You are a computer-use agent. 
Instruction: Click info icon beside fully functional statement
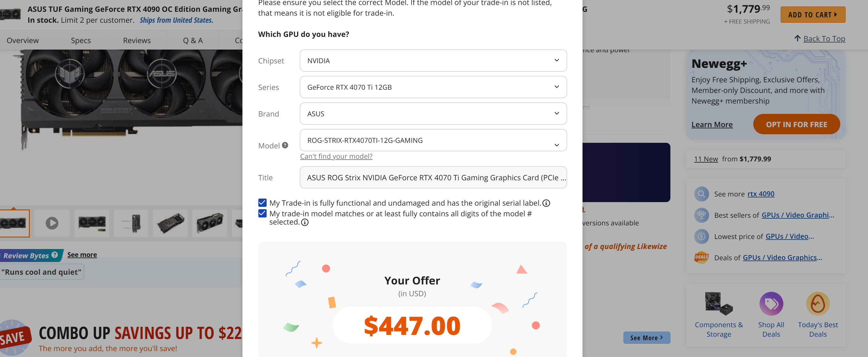(546, 203)
